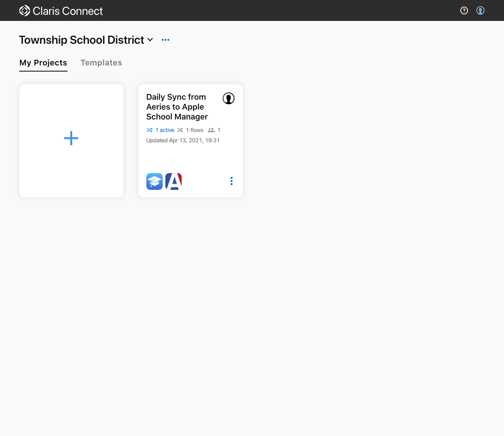The width and height of the screenshot is (504, 436).
Task: Click the team members icon showing 1 member
Action: tap(211, 130)
